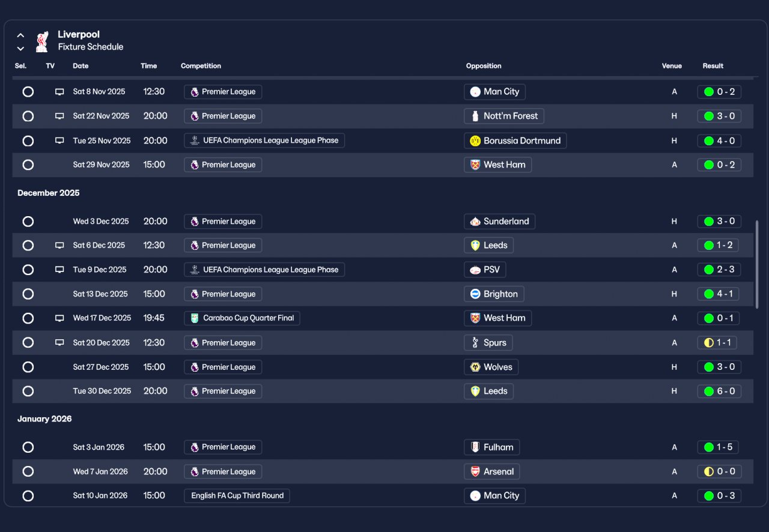769x532 pixels.
Task: View the 4 - 1 result against Brighton
Action: 719,294
